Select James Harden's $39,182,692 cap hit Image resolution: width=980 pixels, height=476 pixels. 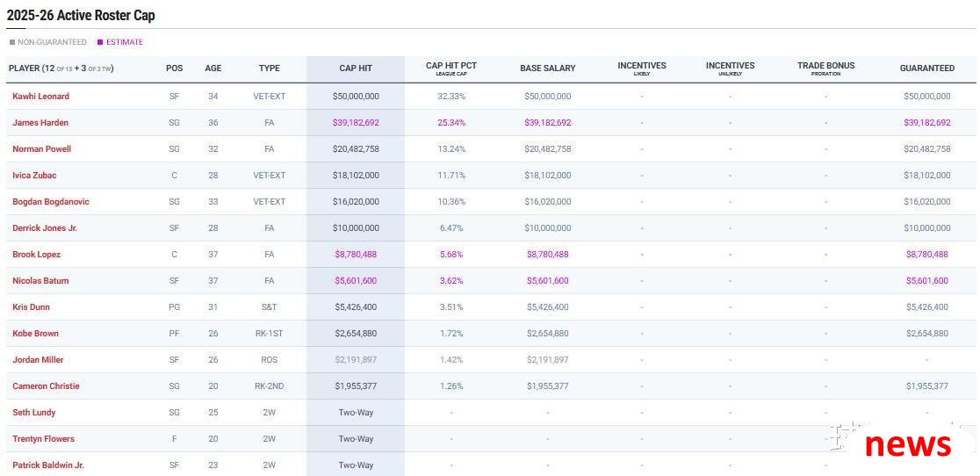coord(356,122)
